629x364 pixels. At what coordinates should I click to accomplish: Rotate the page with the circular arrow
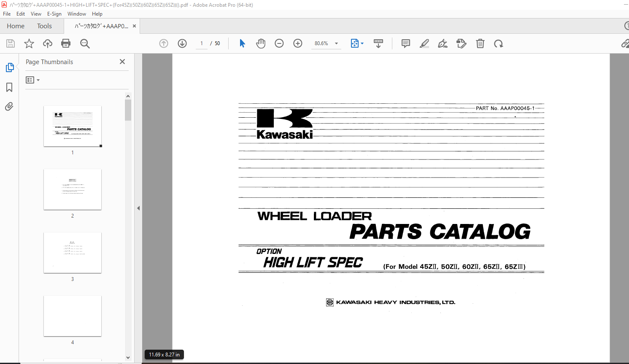pos(499,43)
